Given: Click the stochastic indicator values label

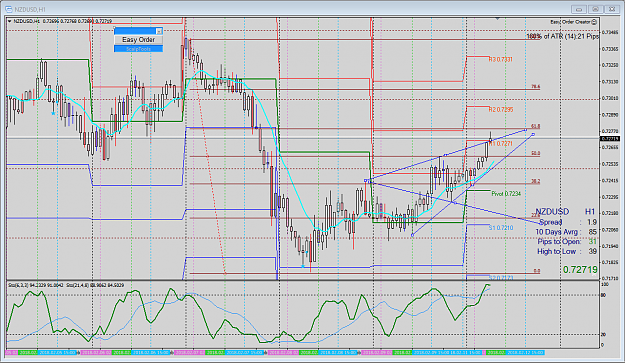Looking at the screenshot, I should pyautogui.click(x=65, y=285).
